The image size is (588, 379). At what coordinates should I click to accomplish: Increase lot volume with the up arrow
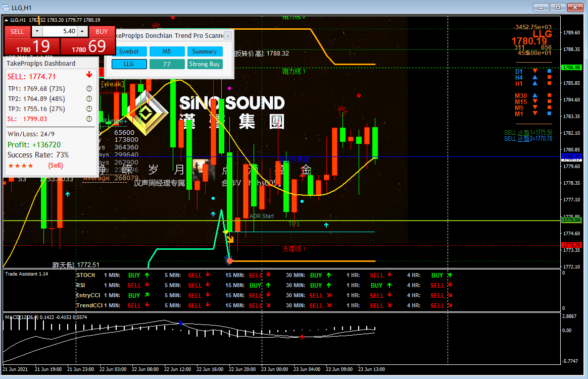82,31
